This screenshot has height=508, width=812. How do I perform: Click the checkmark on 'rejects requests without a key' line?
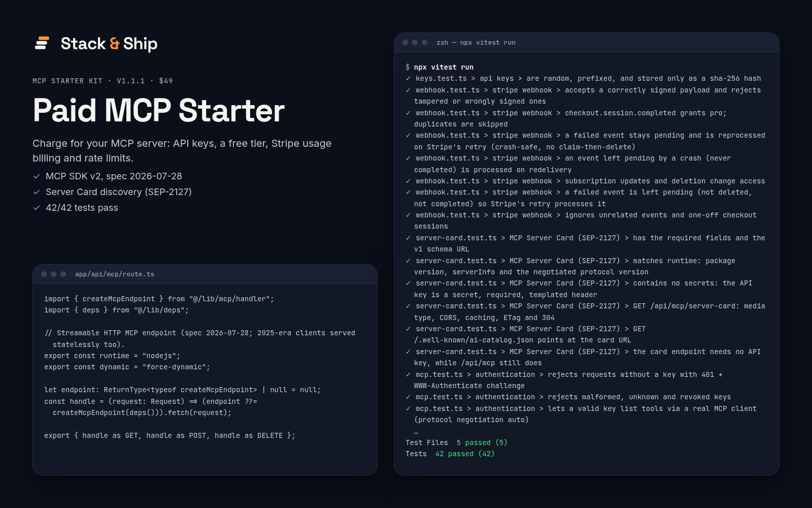(408, 374)
